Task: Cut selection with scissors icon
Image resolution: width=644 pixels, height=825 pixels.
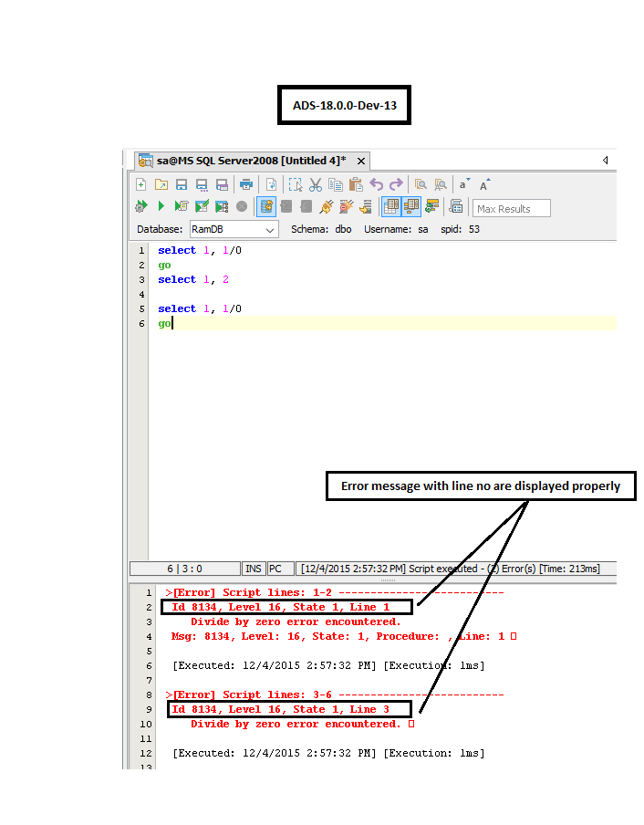Action: click(316, 184)
